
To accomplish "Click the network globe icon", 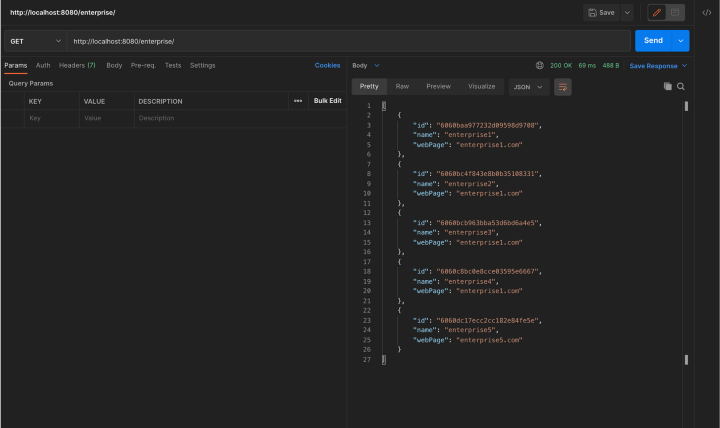I will tap(540, 66).
